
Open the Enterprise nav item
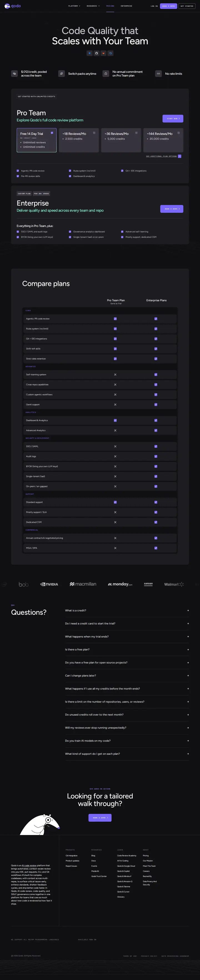click(x=127, y=6)
